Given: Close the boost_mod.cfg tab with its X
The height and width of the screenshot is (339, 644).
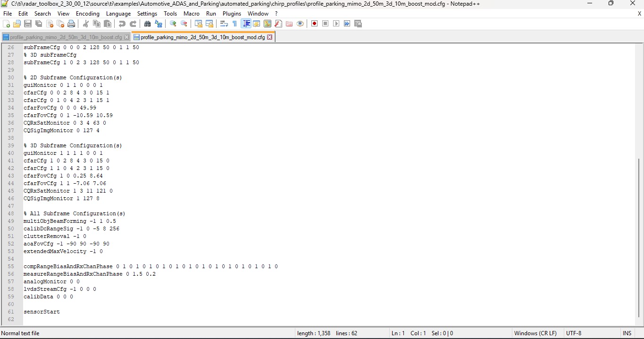Looking at the screenshot, I should (x=270, y=37).
